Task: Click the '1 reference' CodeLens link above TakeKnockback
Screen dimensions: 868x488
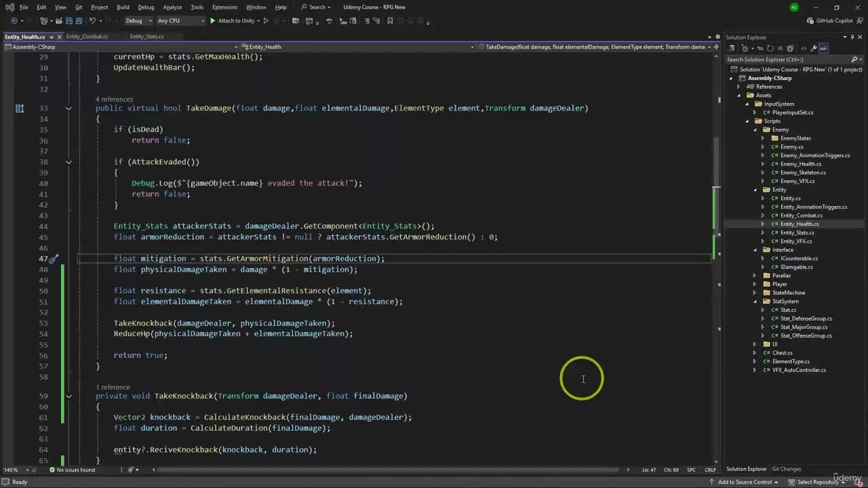Action: click(113, 387)
